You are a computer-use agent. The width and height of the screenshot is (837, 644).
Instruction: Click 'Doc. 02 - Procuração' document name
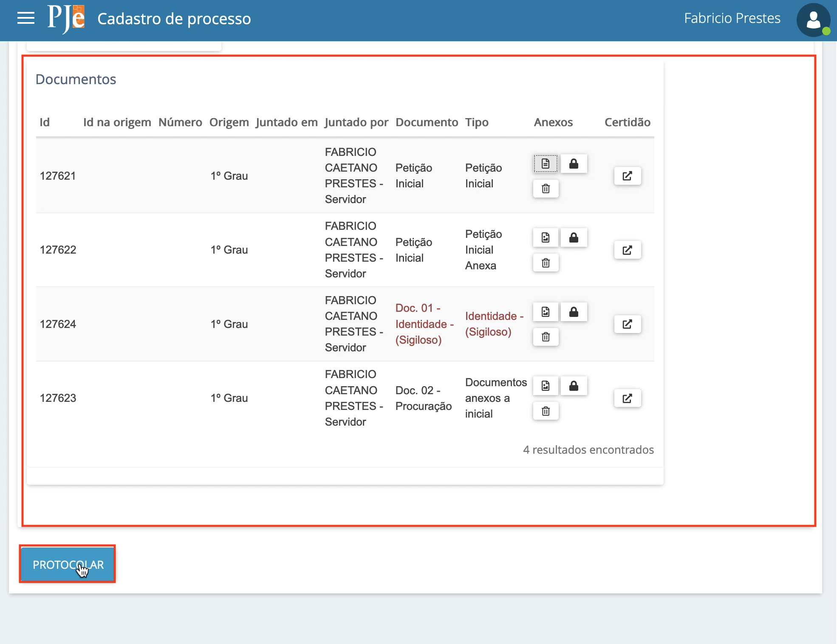[x=424, y=398]
